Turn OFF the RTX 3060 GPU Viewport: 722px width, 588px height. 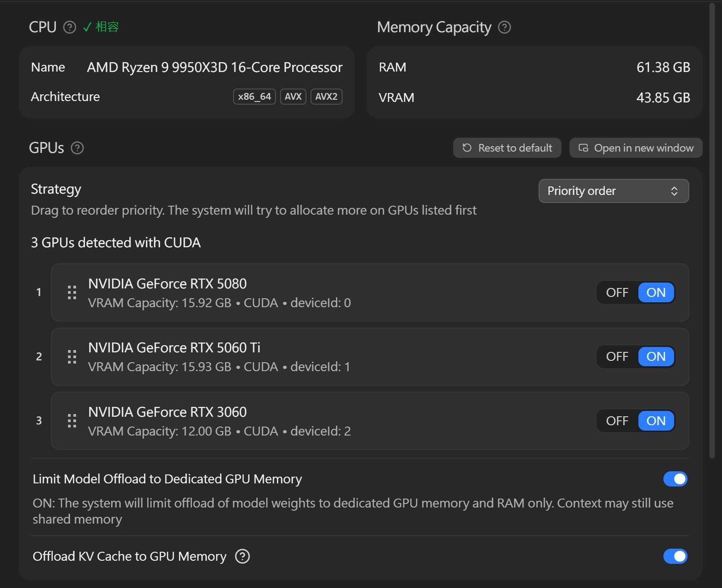617,421
